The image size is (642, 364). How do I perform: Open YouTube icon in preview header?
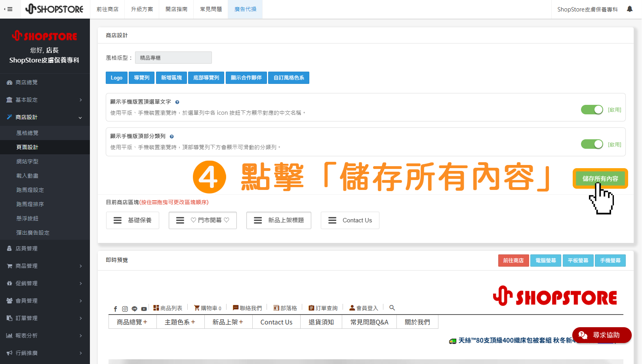point(144,309)
